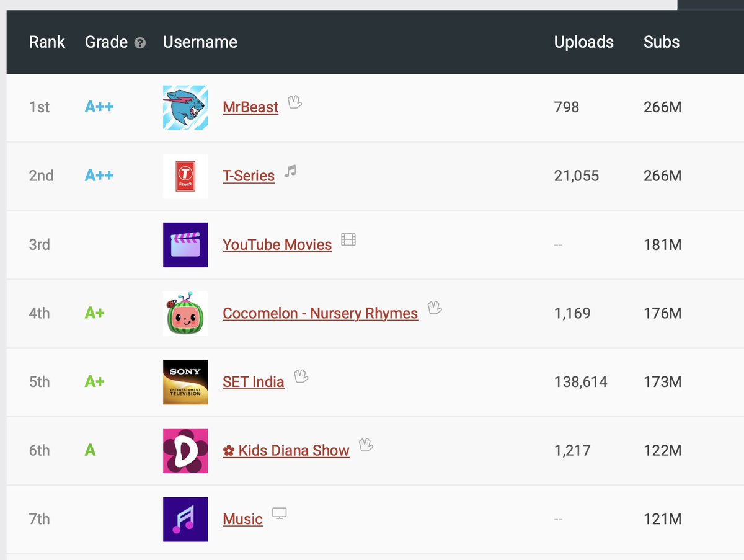The image size is (744, 560).
Task: Click the Grade help question-mark icon
Action: click(x=140, y=43)
